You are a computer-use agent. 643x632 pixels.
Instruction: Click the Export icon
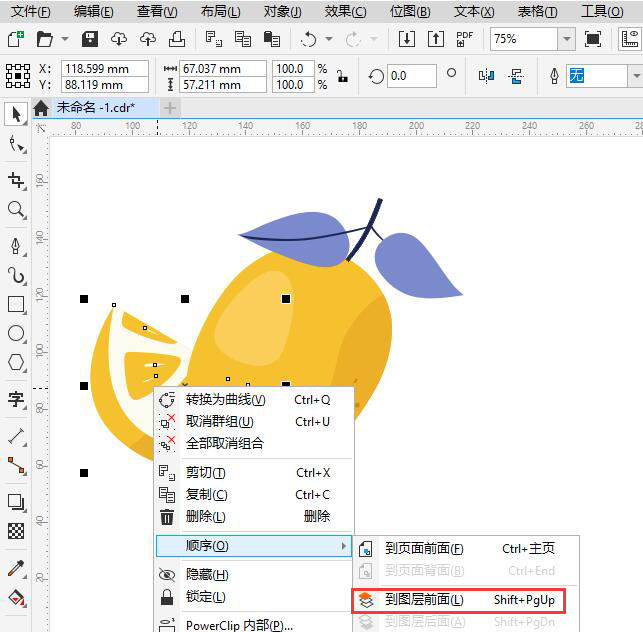pyautogui.click(x=436, y=39)
